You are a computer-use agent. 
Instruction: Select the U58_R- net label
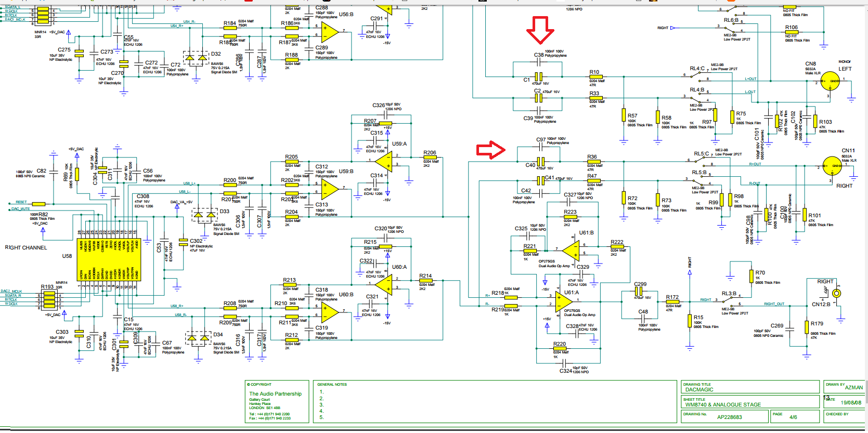(181, 315)
